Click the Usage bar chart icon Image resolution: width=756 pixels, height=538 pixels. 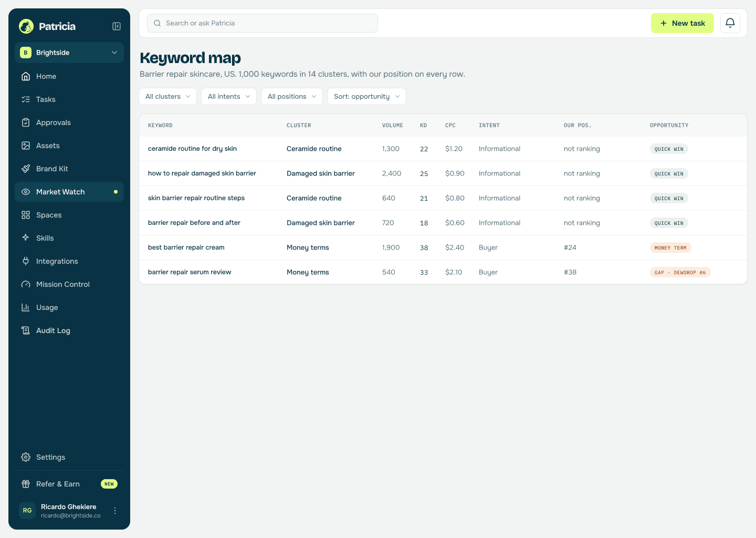tap(26, 307)
